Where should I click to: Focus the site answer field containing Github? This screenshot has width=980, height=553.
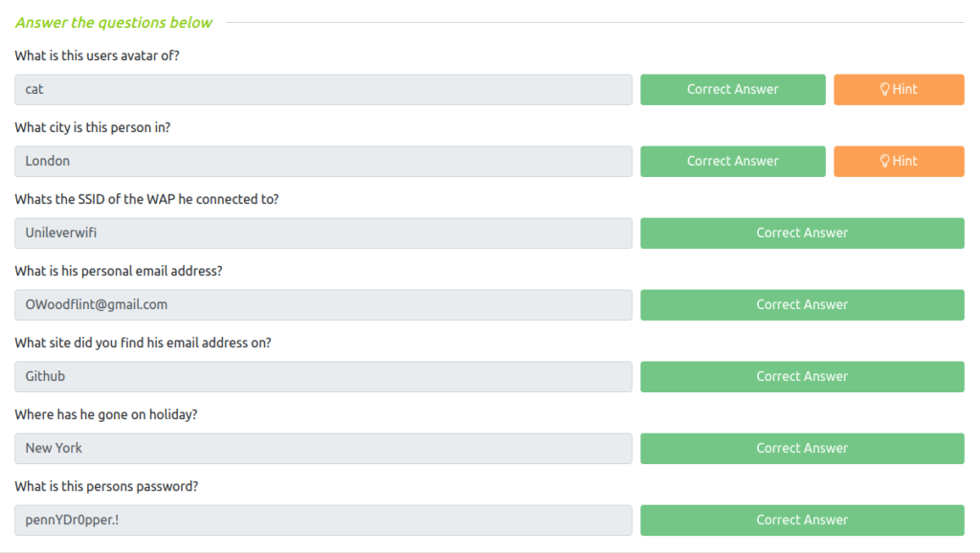click(x=323, y=377)
